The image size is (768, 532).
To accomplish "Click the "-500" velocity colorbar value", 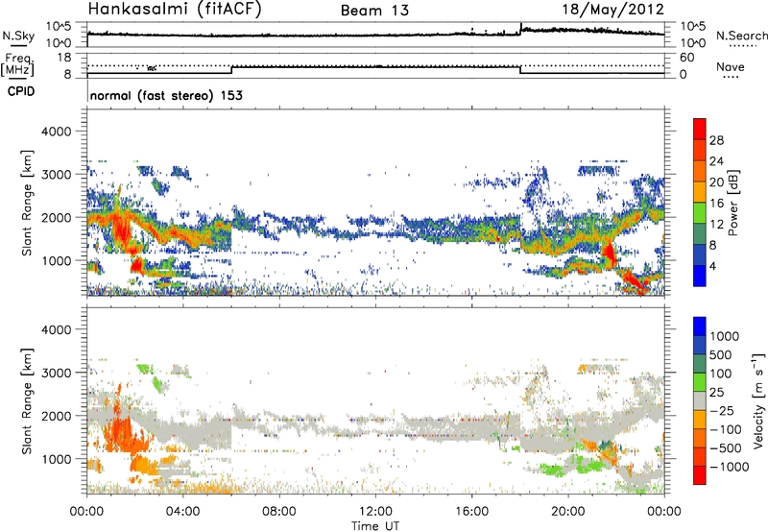I will 726,447.
